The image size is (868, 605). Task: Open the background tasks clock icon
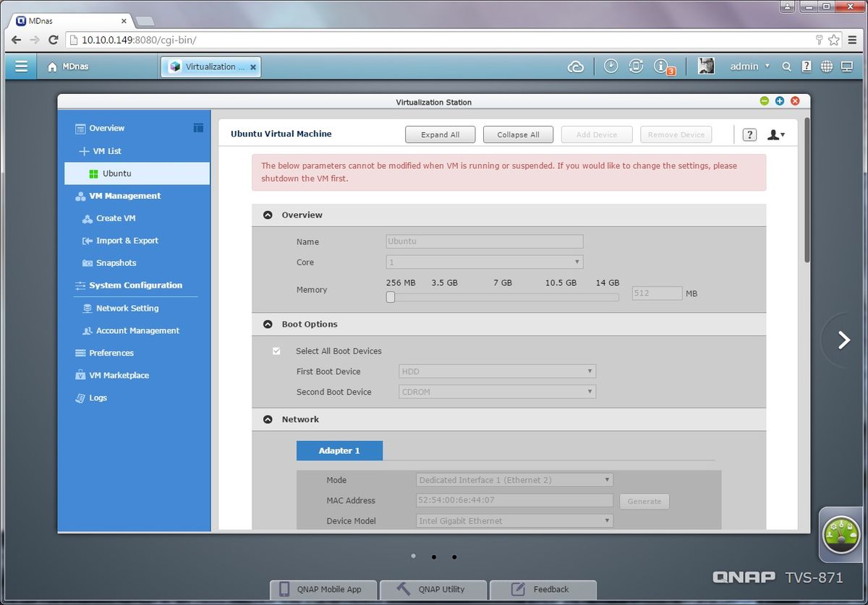coord(611,66)
